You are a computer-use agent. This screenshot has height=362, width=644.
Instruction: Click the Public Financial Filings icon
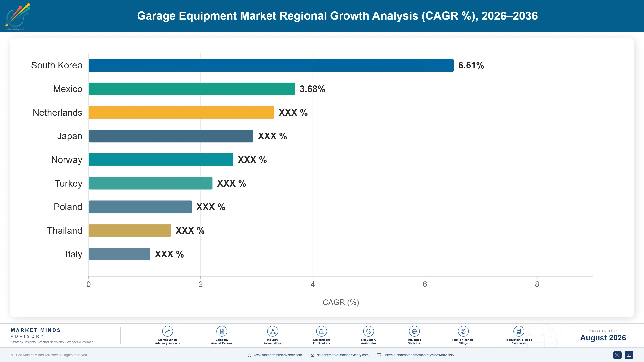463,331
